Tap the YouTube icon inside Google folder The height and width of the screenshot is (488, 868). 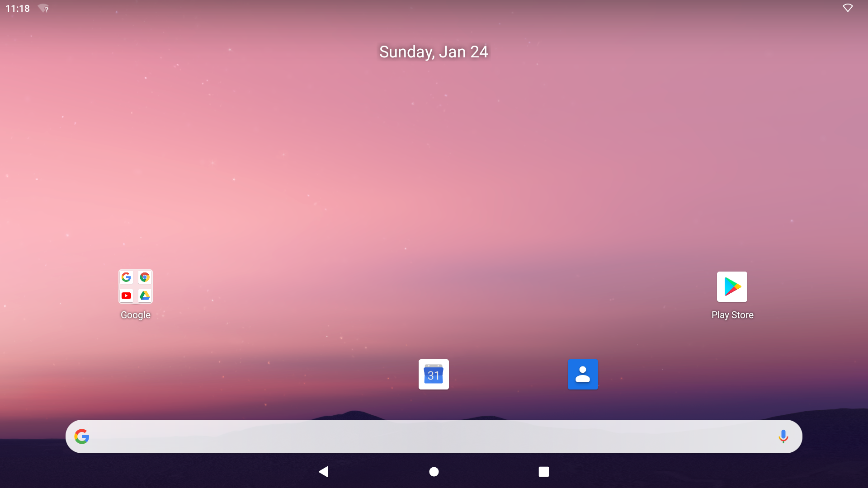click(127, 296)
